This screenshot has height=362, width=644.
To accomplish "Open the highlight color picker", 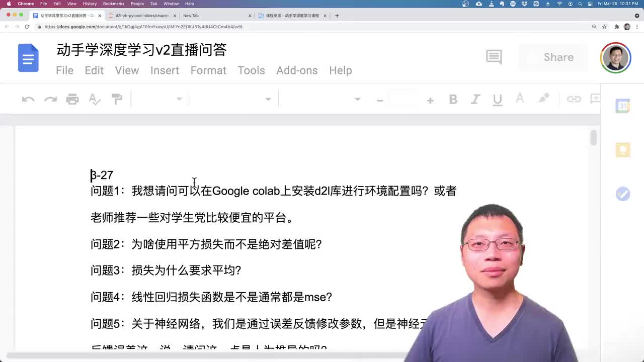I will [x=544, y=99].
